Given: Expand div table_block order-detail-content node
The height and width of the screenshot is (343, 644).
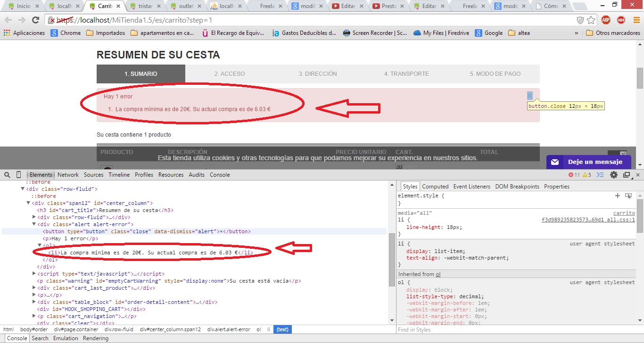Looking at the screenshot, I should [34, 302].
